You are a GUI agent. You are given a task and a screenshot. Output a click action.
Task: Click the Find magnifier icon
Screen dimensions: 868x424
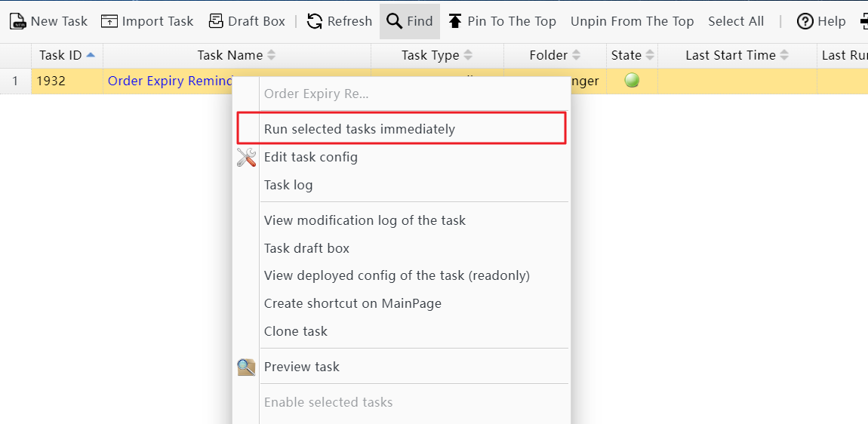(x=394, y=21)
